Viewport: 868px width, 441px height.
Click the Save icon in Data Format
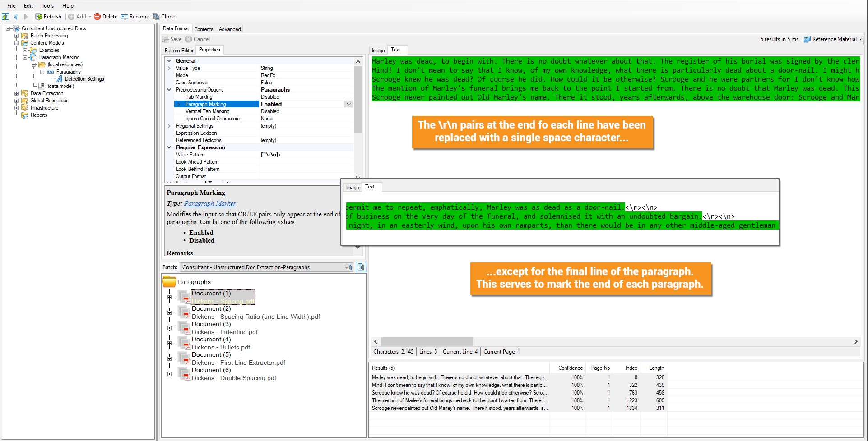166,39
